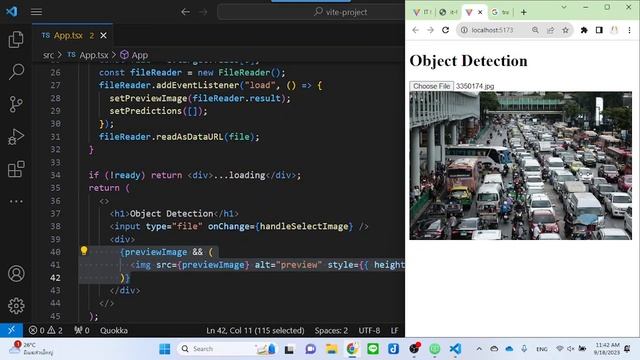This screenshot has height=360, width=640.
Task: Open the Chrome profile avatar
Action: pyautogui.click(x=614, y=30)
